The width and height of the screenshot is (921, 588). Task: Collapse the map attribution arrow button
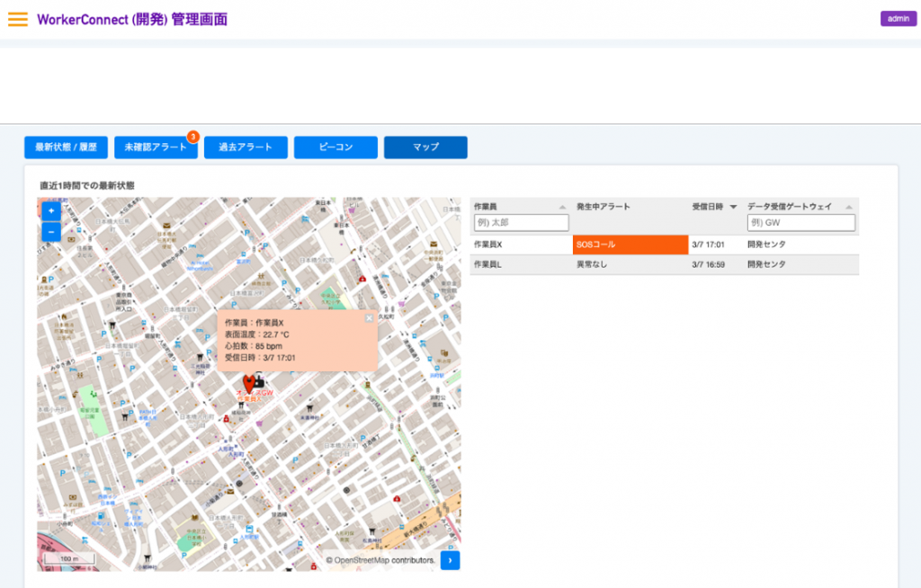[450, 560]
